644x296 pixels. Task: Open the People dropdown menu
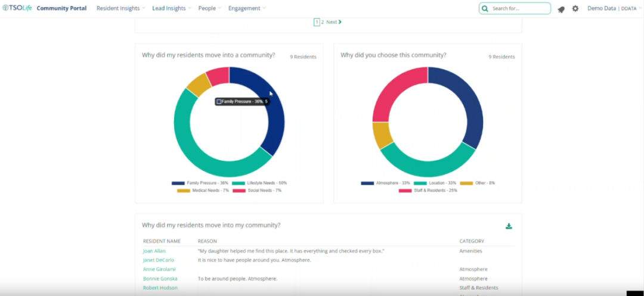click(x=210, y=8)
